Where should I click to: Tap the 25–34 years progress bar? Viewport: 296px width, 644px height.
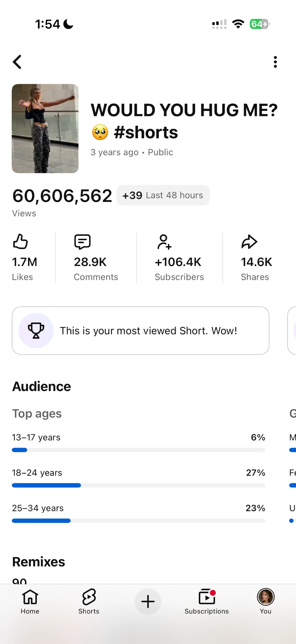(138, 521)
